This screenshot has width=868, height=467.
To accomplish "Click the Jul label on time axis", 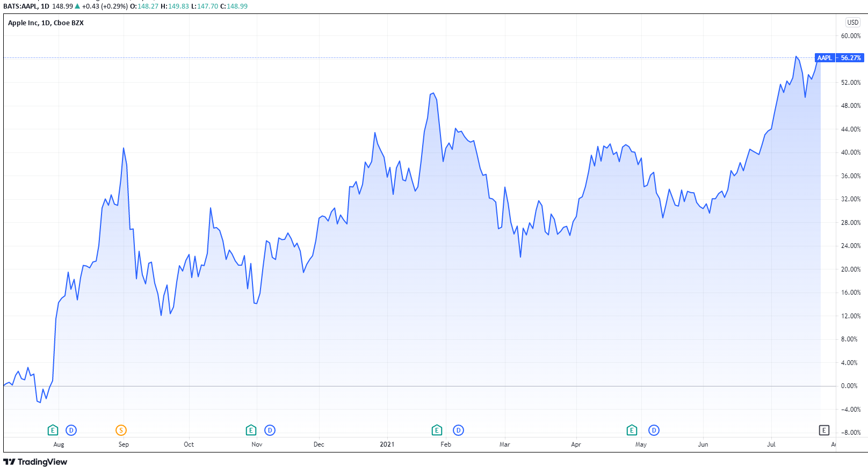I will (771, 444).
